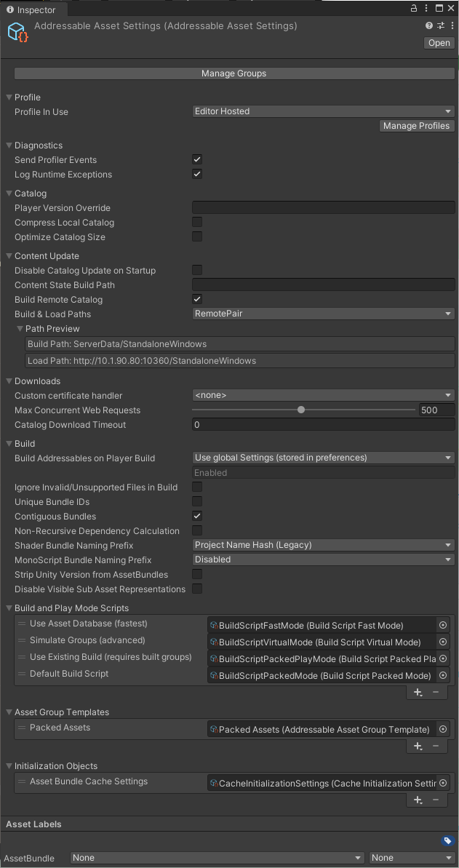
Task: Click the Manage Profiles button
Action: [x=416, y=126]
